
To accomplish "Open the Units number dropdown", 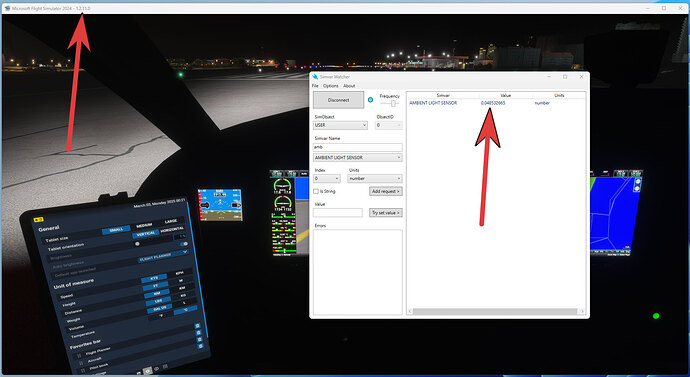I will pos(374,179).
